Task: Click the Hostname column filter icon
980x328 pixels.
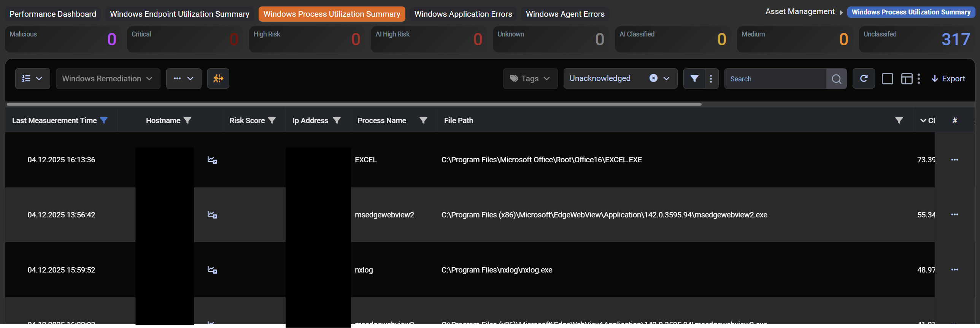Action: [187, 120]
